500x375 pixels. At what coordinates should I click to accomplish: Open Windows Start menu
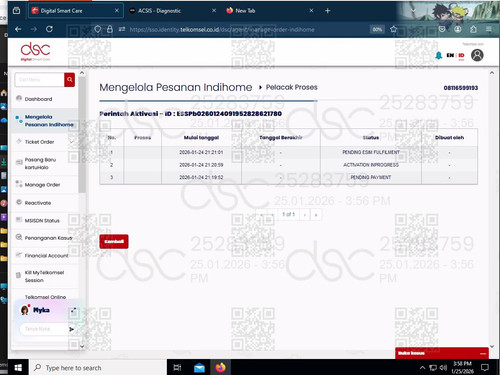[x=18, y=367]
